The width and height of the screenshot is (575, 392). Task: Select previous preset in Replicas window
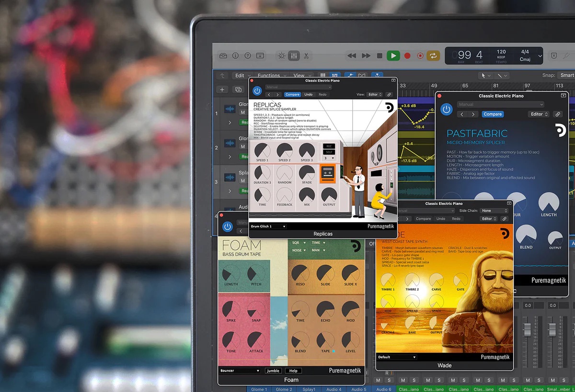pyautogui.click(x=269, y=95)
